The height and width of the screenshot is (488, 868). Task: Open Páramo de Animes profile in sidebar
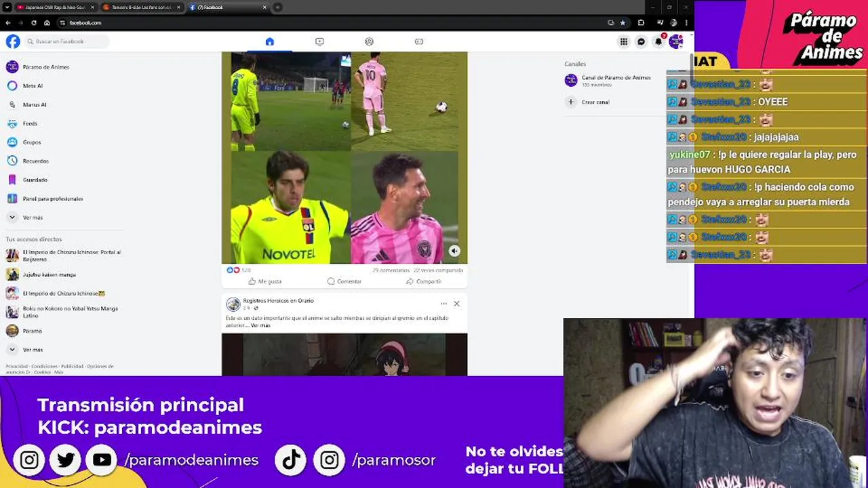[38, 67]
